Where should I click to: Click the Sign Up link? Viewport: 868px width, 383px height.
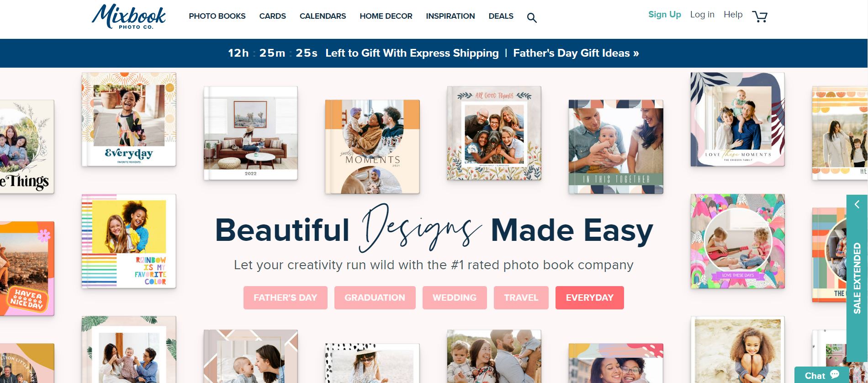point(665,15)
